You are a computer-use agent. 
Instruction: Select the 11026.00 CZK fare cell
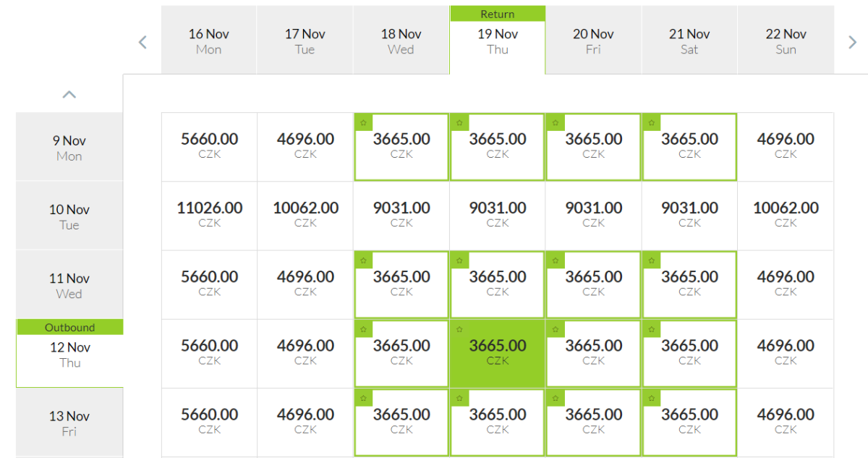point(209,215)
